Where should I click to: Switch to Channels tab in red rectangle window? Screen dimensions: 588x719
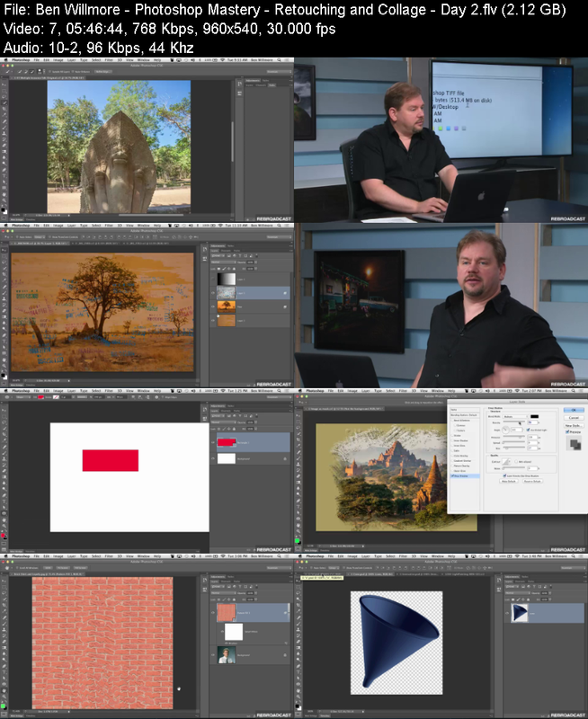pos(226,411)
